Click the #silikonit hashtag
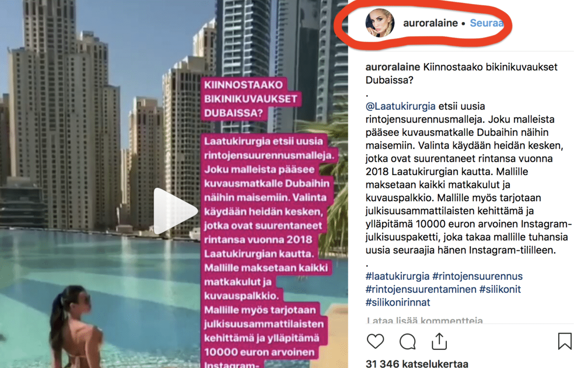The height and width of the screenshot is (368, 588). coord(500,289)
